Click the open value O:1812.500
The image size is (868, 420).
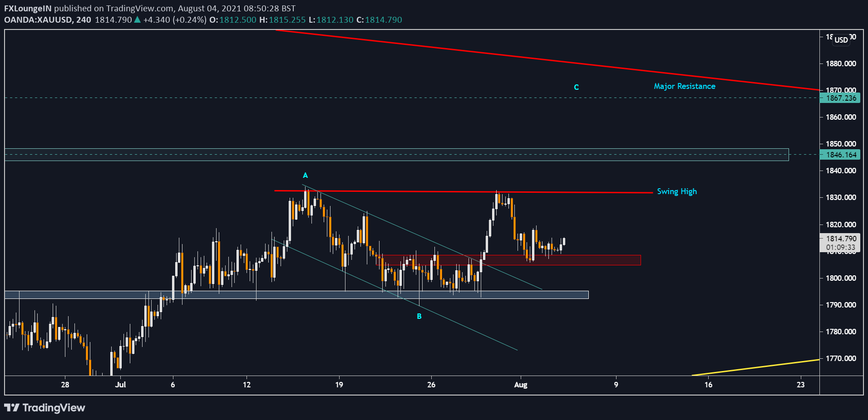coord(232,20)
